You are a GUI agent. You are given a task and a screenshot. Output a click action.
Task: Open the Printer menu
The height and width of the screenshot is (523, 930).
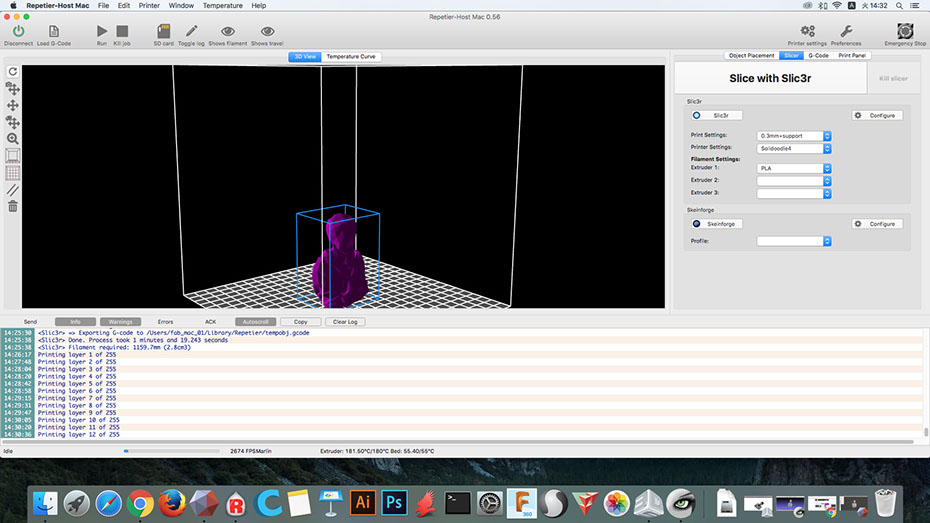149,5
